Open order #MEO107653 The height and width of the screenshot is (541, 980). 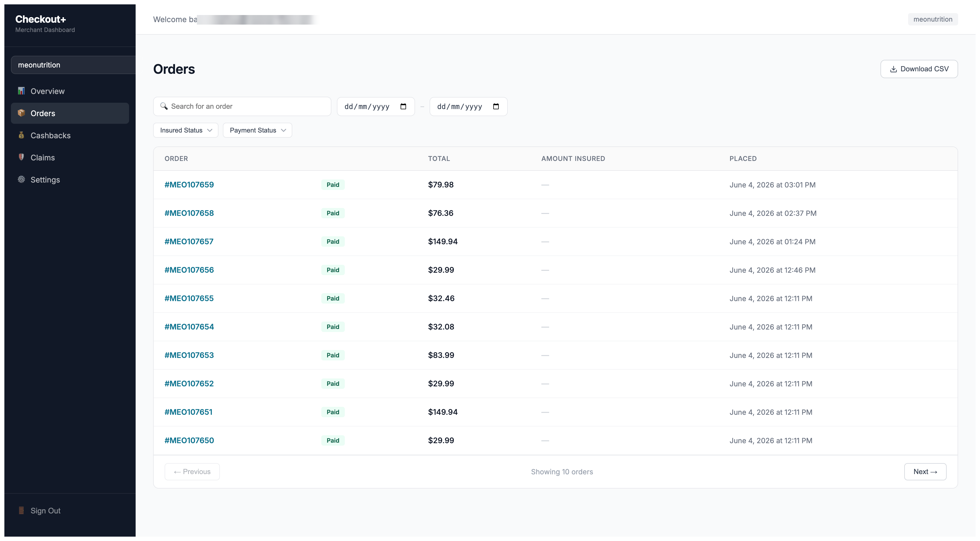coord(189,355)
